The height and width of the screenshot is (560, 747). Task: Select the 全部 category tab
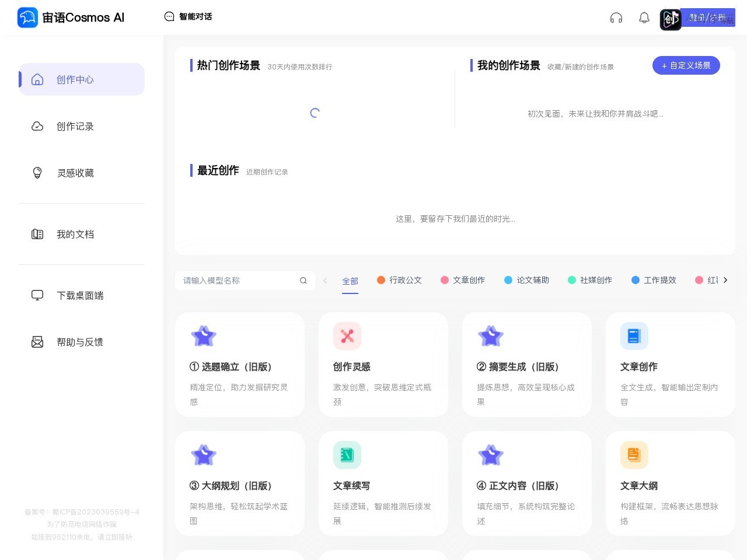[350, 281]
